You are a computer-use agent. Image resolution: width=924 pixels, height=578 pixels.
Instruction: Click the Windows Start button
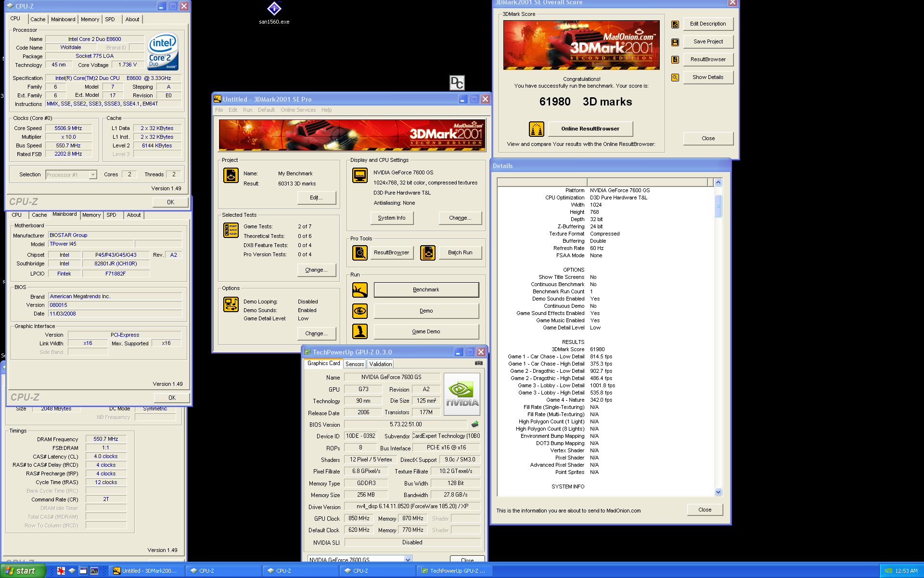pyautogui.click(x=23, y=571)
